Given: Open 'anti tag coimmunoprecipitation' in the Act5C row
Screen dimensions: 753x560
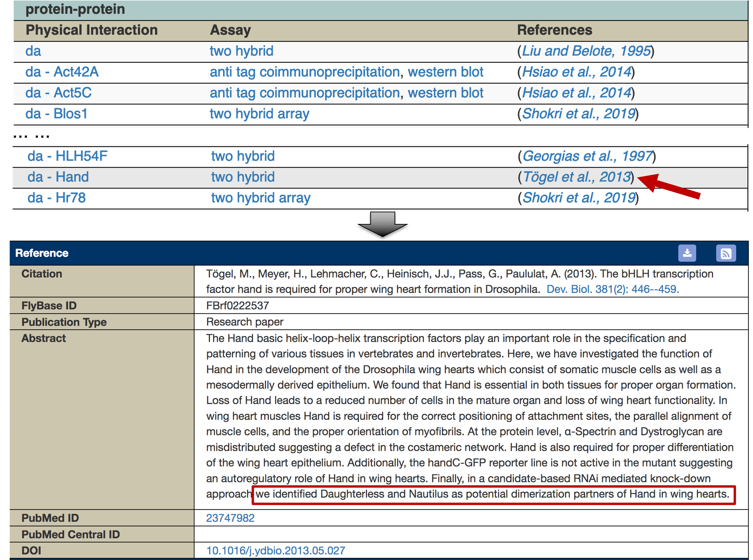Looking at the screenshot, I should point(305,93).
